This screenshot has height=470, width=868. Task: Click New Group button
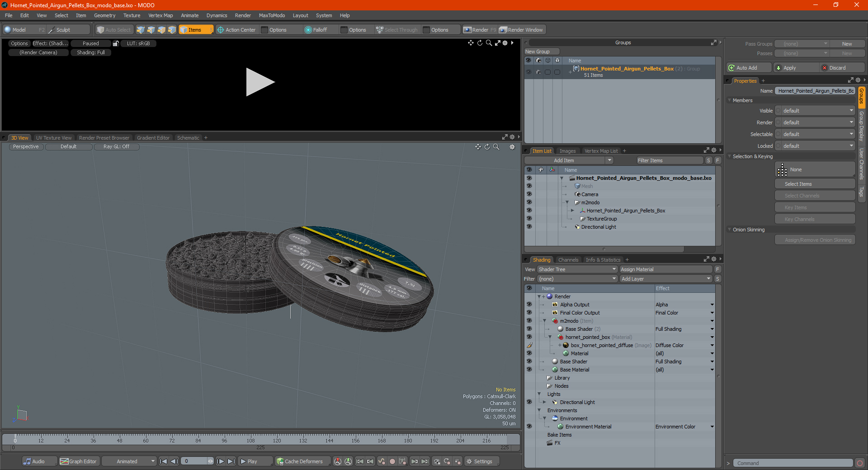coord(542,52)
